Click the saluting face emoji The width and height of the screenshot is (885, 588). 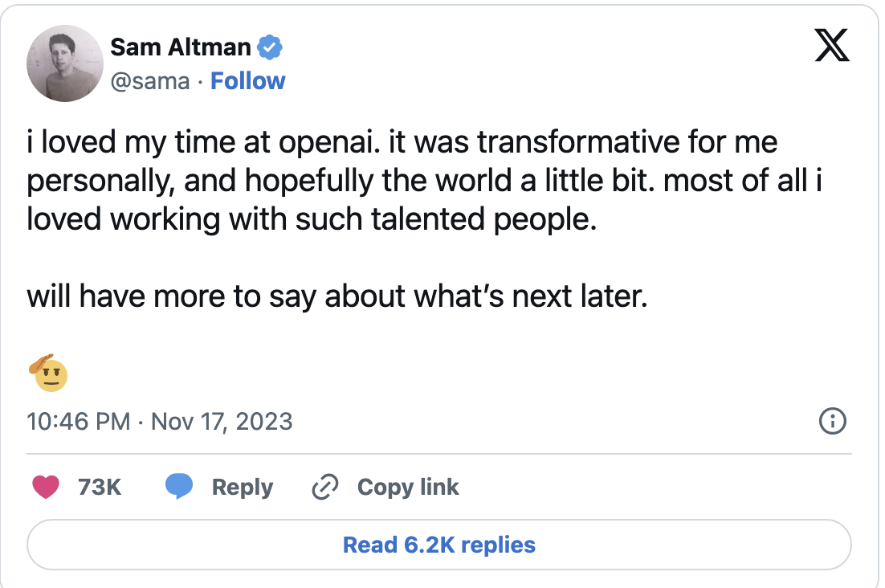click(49, 373)
